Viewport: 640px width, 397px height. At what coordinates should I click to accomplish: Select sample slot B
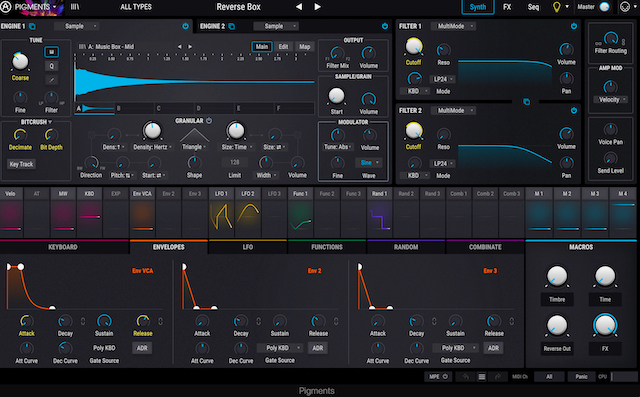pyautogui.click(x=134, y=109)
